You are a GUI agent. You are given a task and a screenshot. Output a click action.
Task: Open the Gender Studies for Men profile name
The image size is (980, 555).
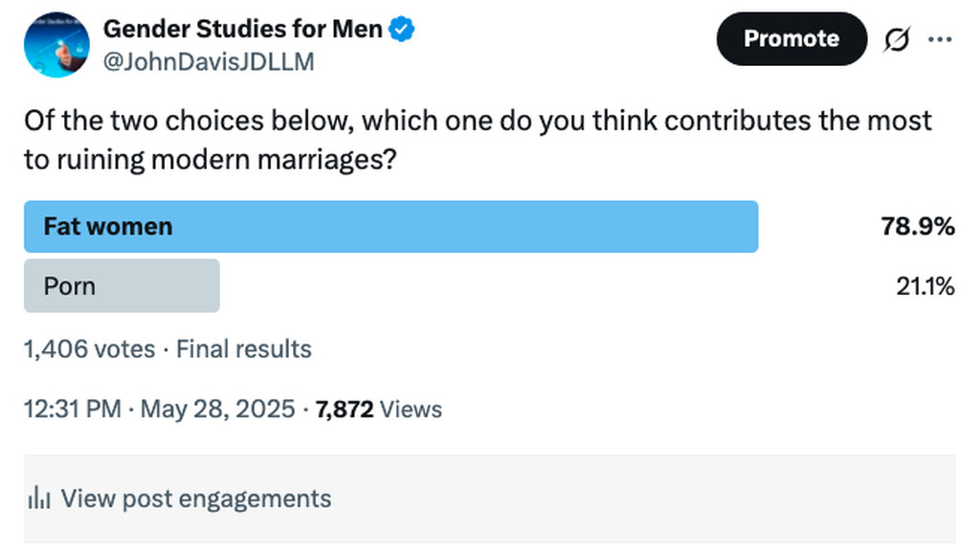point(243,30)
